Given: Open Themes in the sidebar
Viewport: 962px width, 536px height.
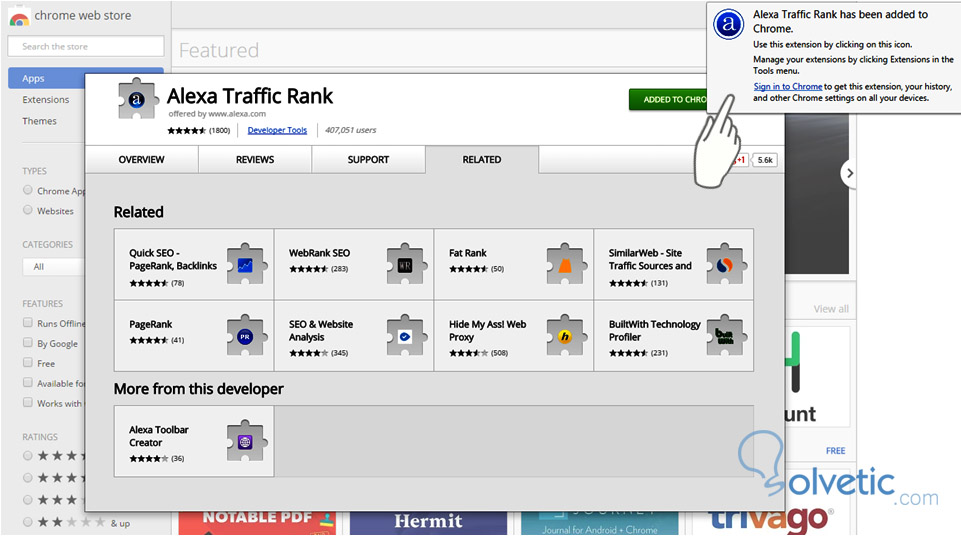Looking at the screenshot, I should (x=39, y=121).
